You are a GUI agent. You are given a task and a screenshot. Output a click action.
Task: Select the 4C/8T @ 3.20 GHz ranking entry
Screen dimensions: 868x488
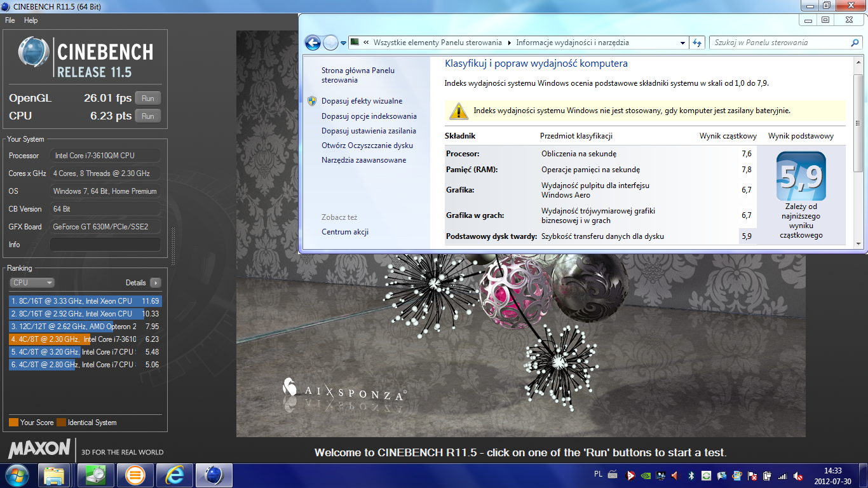[85, 352]
